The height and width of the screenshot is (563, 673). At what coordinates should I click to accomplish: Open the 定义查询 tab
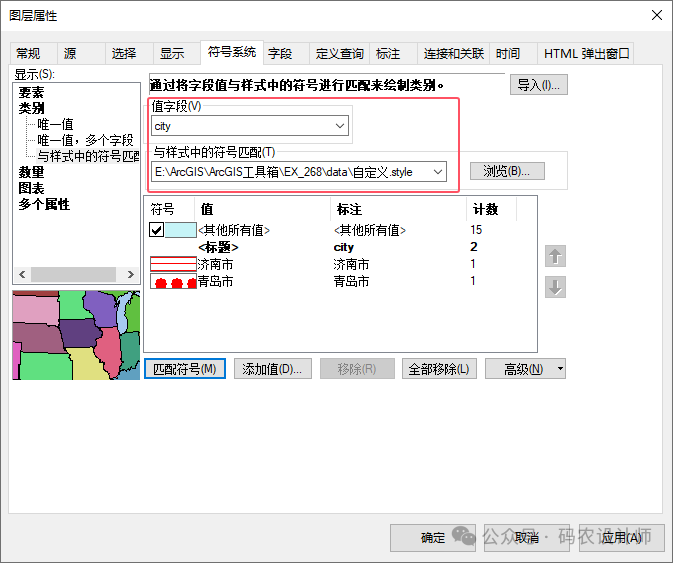point(339,54)
